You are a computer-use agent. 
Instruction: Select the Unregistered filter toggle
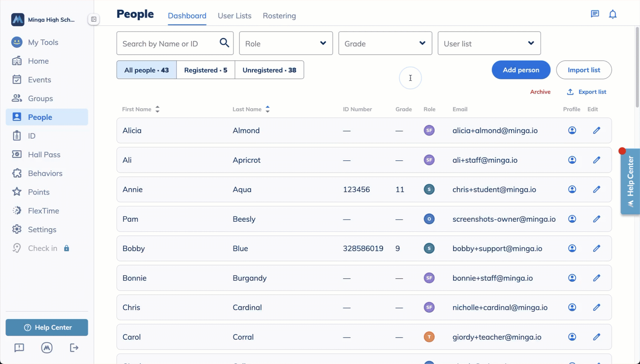coord(269,70)
